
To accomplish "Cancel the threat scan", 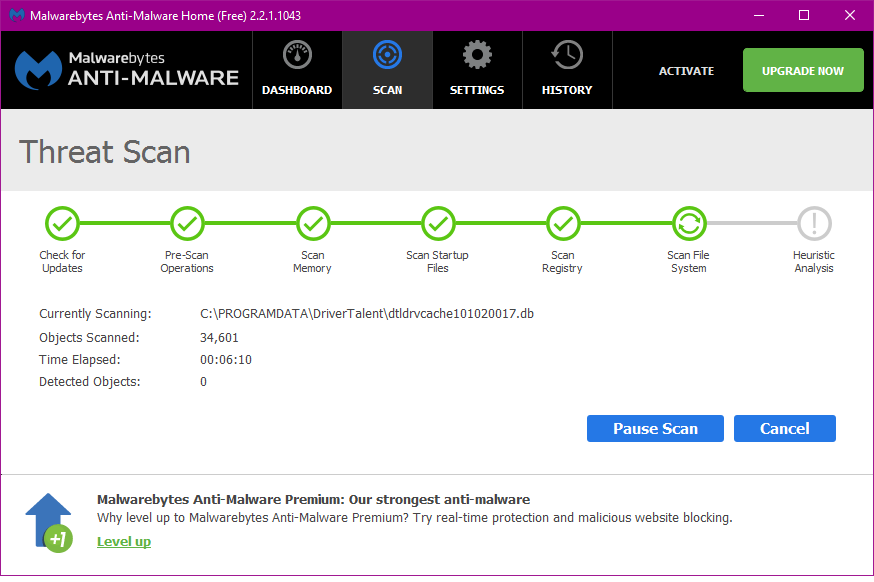I will pos(785,429).
